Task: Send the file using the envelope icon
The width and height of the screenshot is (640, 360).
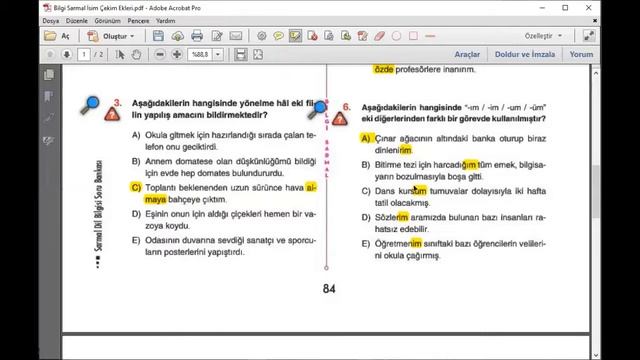Action: [x=236, y=36]
